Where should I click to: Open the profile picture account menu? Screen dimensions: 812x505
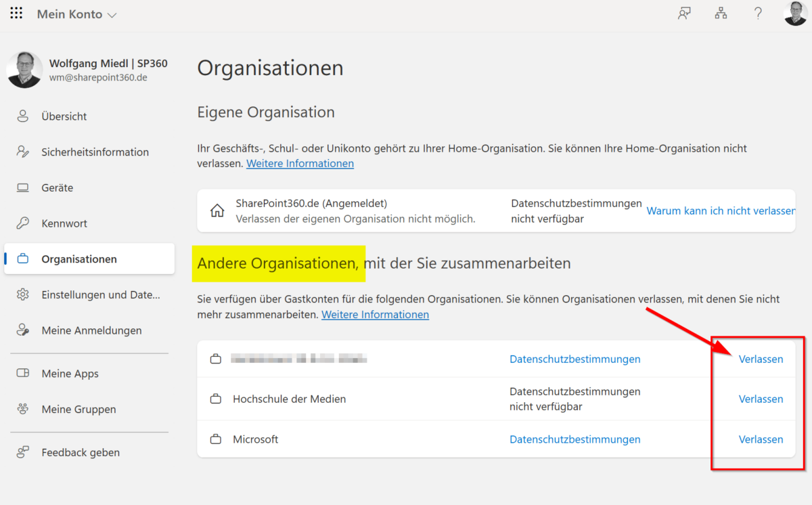coord(795,14)
